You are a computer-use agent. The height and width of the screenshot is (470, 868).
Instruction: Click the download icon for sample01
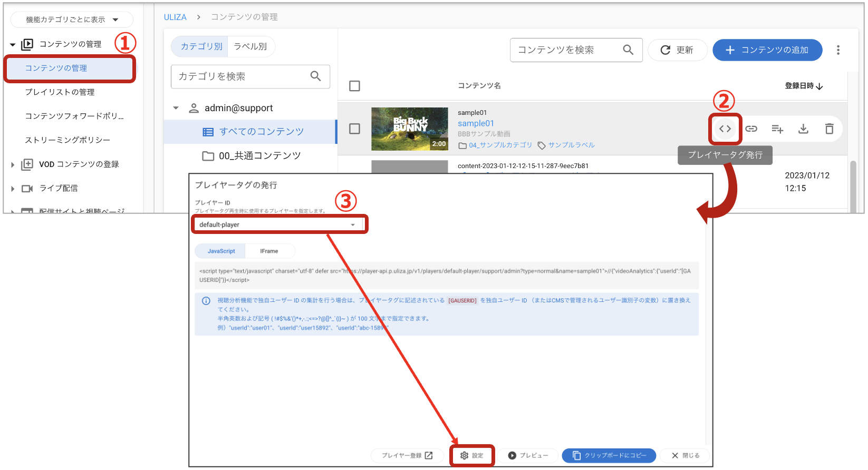click(x=803, y=129)
